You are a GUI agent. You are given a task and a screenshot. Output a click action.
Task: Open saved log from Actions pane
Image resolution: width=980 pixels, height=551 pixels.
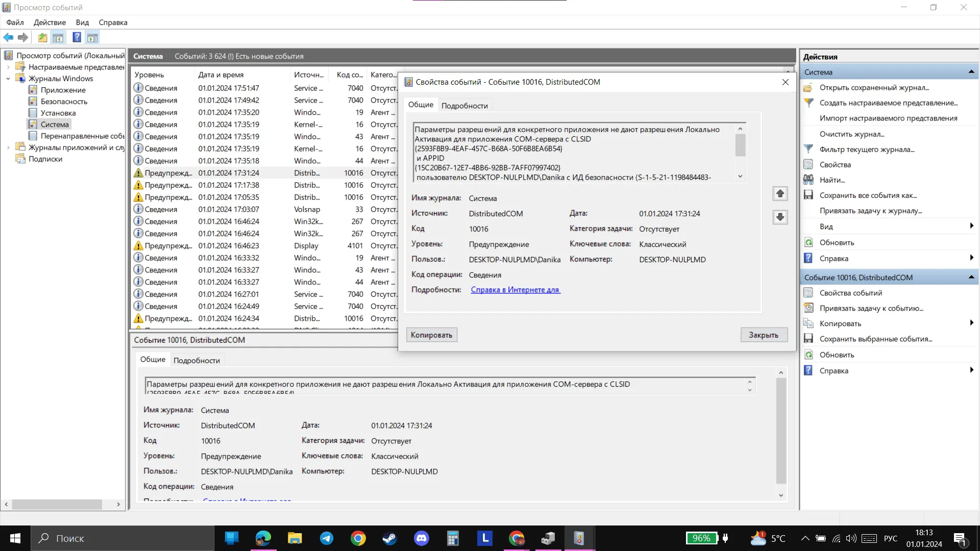tap(874, 88)
